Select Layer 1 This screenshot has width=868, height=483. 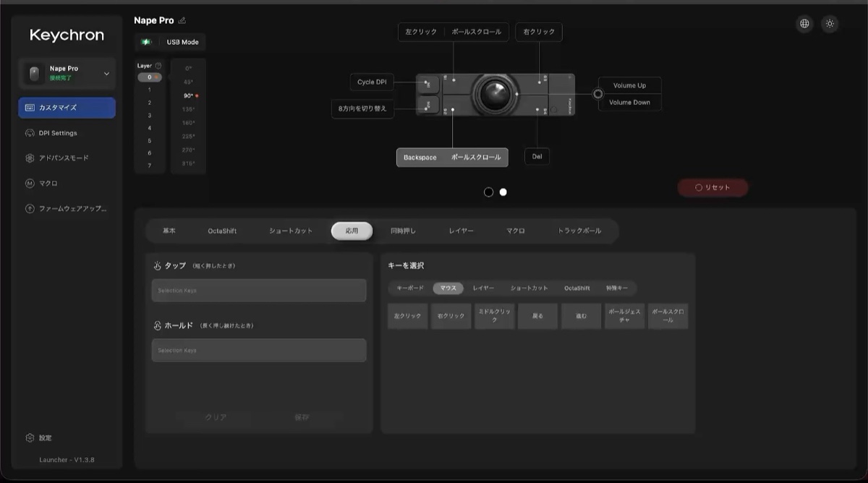point(150,90)
